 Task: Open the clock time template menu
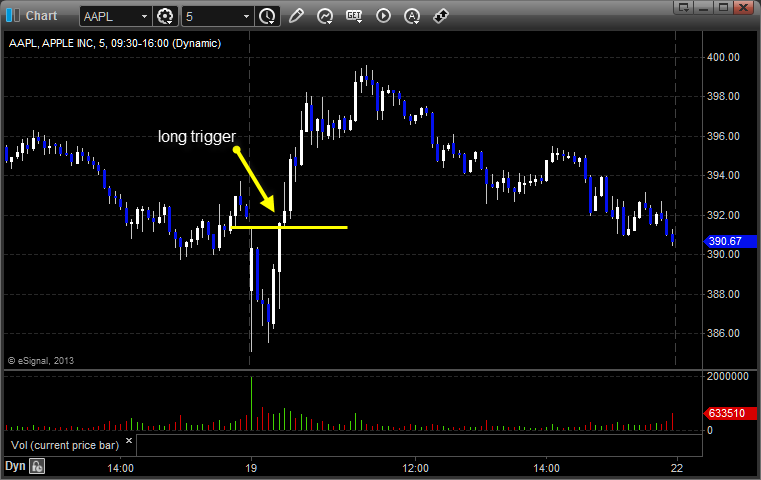click(267, 17)
